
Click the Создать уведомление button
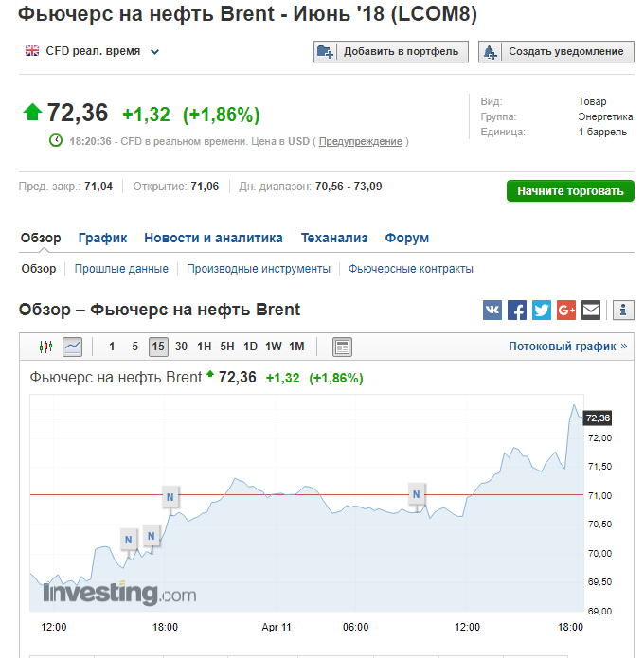556,52
